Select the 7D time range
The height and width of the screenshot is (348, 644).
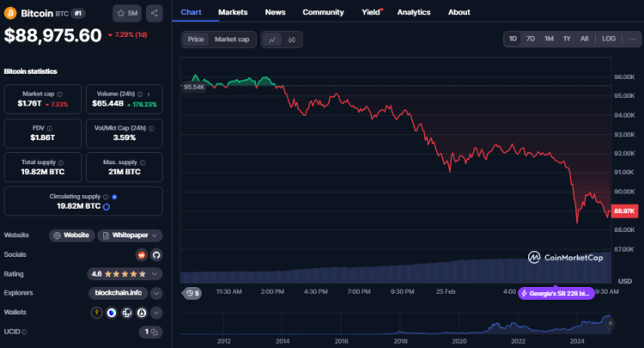pyautogui.click(x=531, y=39)
